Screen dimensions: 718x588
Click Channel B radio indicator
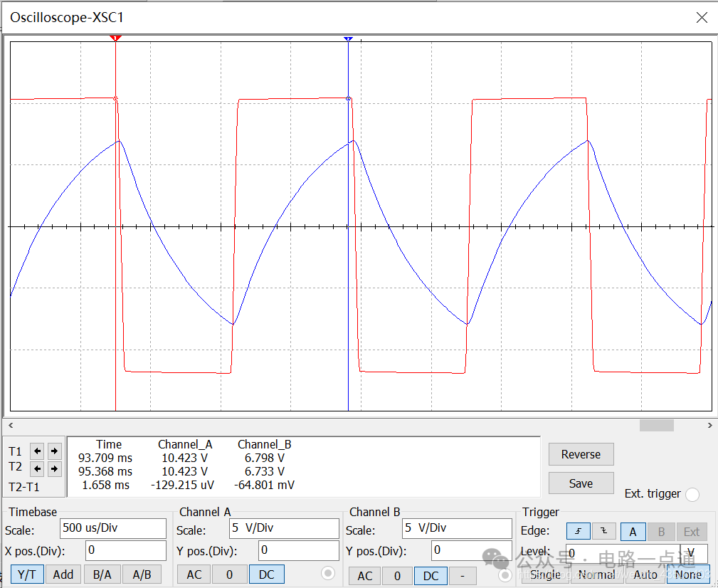coord(505,574)
